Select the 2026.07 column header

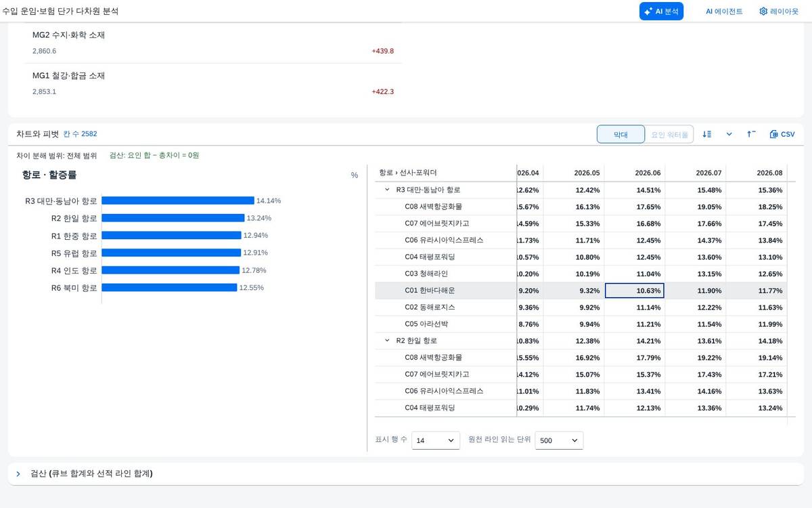(695, 173)
